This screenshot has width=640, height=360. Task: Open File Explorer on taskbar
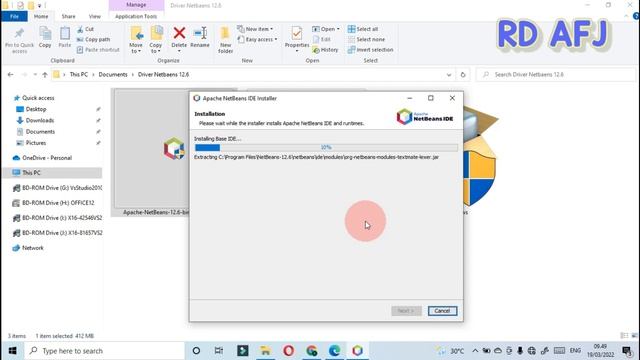[x=265, y=351]
